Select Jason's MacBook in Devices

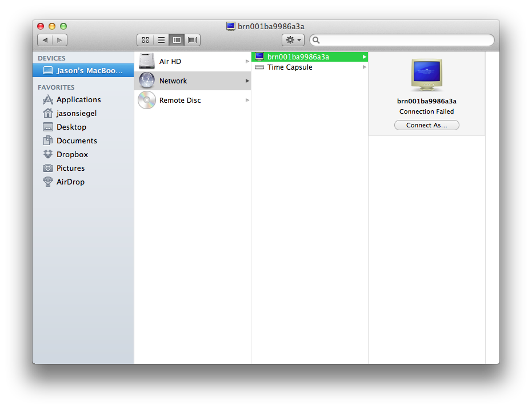[83, 70]
